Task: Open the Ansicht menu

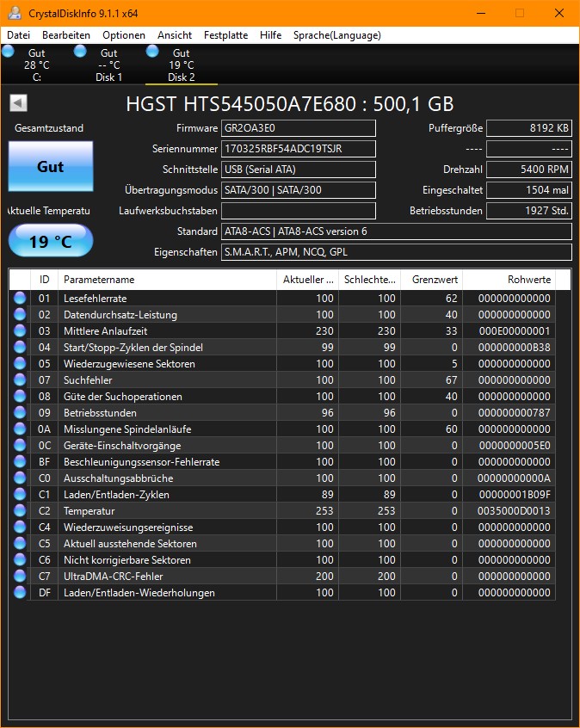Action: (175, 35)
